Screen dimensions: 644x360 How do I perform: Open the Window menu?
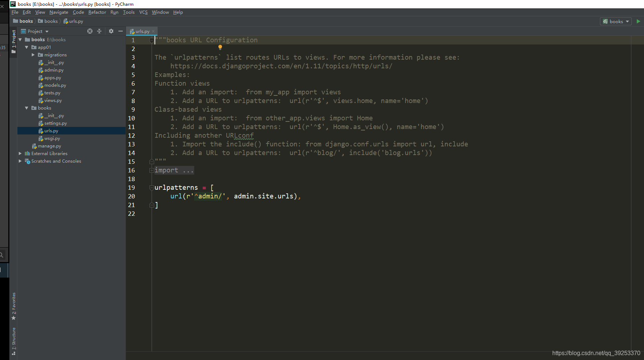coord(160,12)
